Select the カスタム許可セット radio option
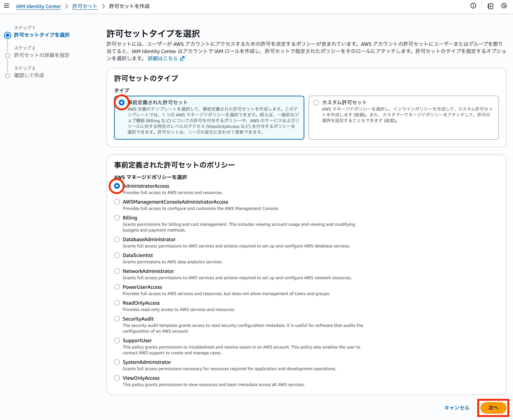Screen dimensions: 513x420 click(316, 102)
